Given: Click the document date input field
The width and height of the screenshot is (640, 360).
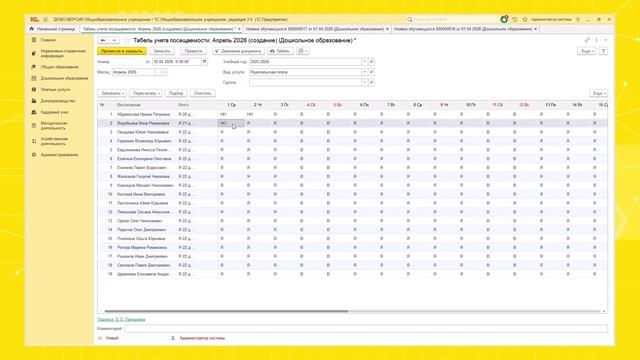Looking at the screenshot, I should click(x=176, y=62).
